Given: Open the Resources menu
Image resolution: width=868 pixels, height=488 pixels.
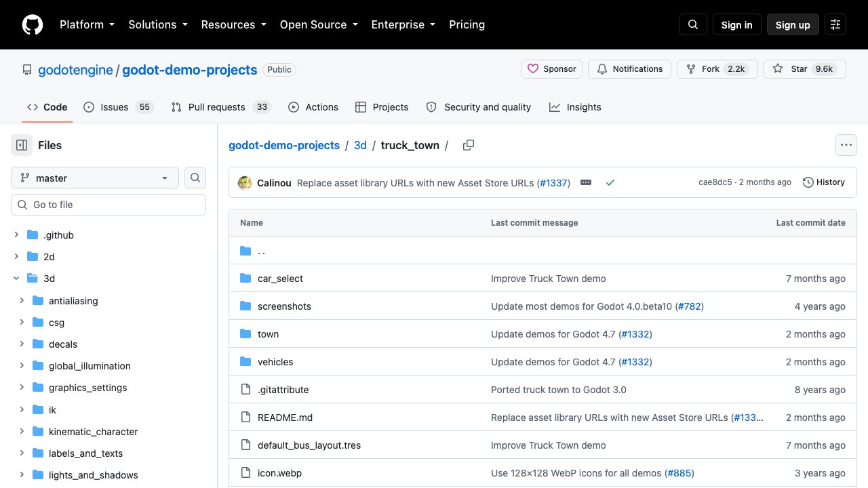Looking at the screenshot, I should pyautogui.click(x=233, y=24).
